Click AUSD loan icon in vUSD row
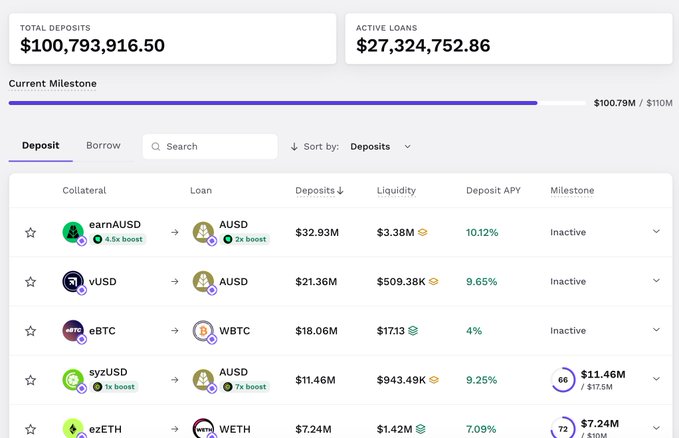 pyautogui.click(x=203, y=282)
